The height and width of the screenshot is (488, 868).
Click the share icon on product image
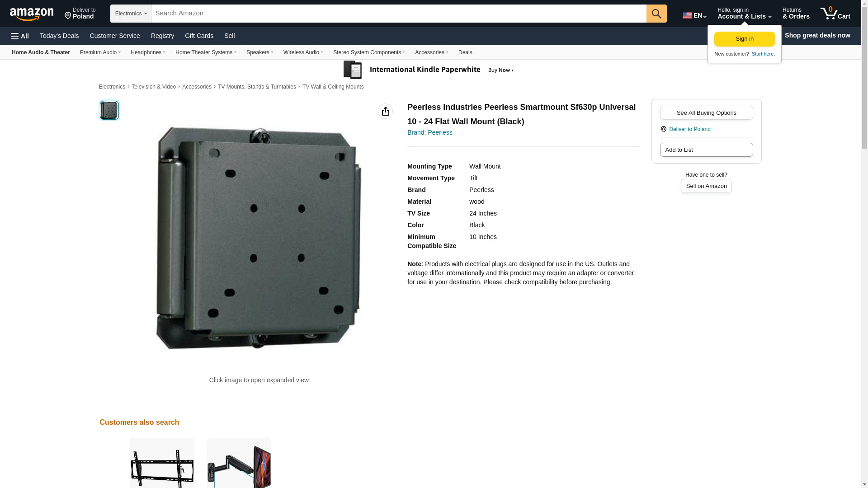click(385, 111)
